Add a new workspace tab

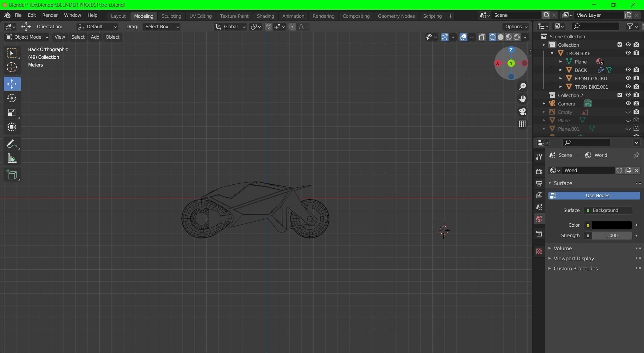tap(450, 16)
